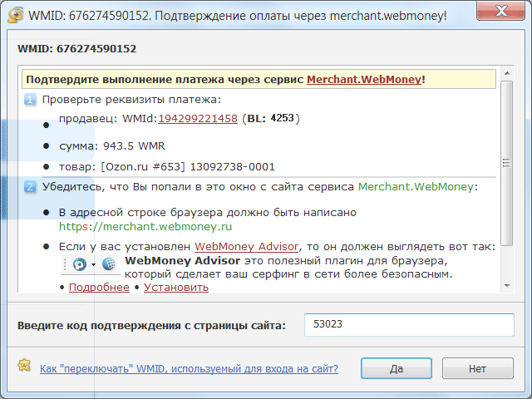
Task: Click the scrollbar up arrow
Action: coord(507,73)
